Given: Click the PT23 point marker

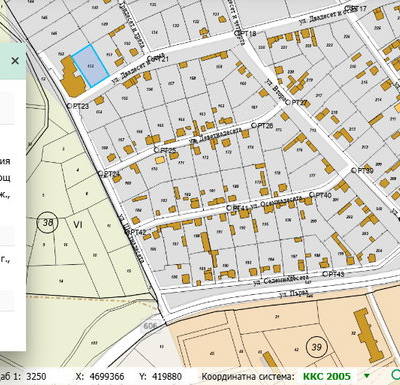Looking at the screenshot, I should [70, 105].
